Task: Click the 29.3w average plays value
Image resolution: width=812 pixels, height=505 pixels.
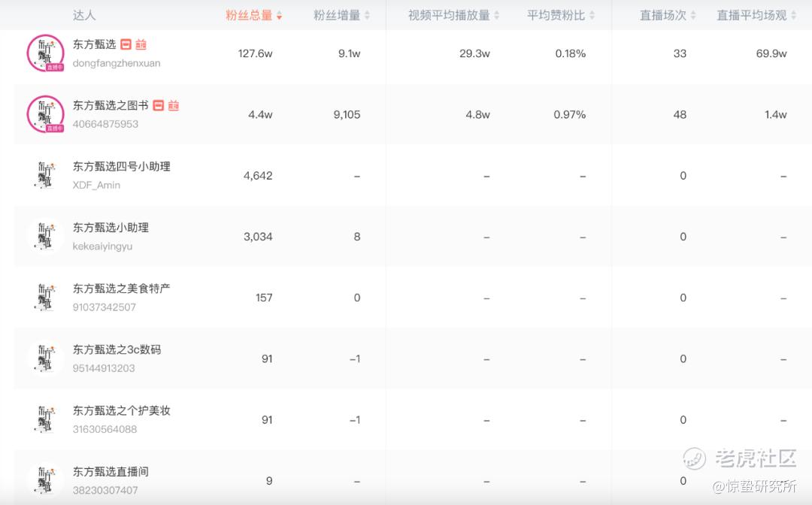Action: [475, 53]
